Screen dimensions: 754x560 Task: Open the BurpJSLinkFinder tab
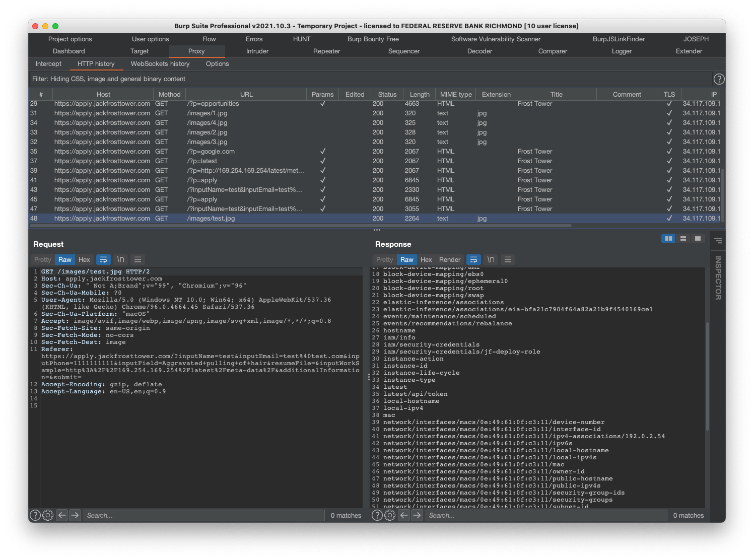pos(619,39)
